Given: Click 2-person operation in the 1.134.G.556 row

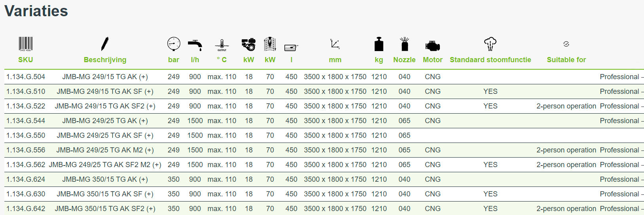Looking at the screenshot, I should coord(566,150).
